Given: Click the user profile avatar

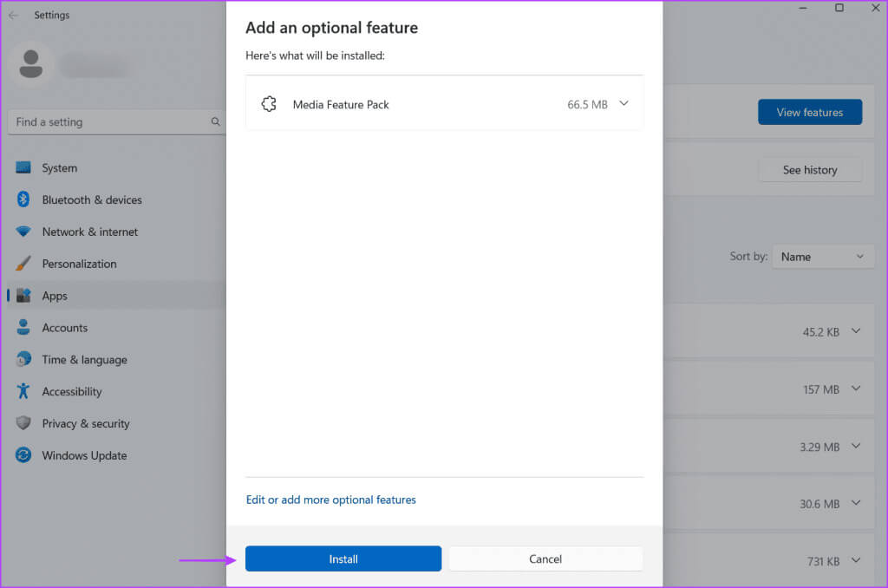Looking at the screenshot, I should tap(30, 64).
